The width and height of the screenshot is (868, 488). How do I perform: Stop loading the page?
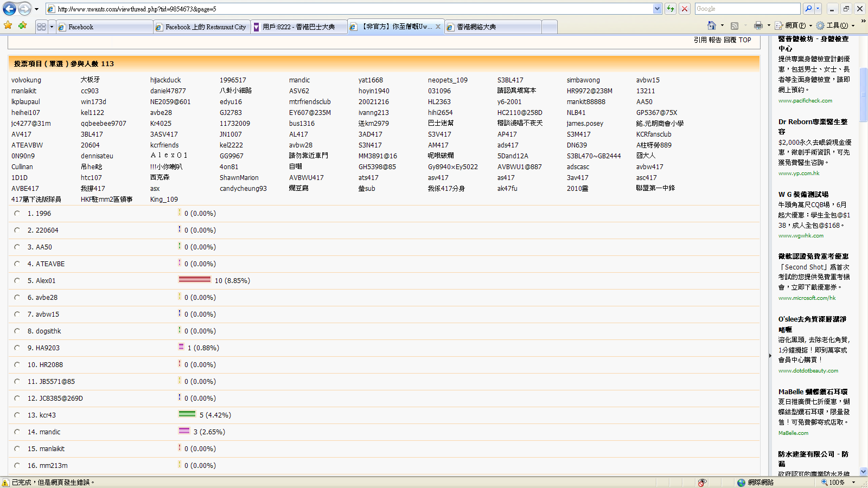click(x=685, y=9)
